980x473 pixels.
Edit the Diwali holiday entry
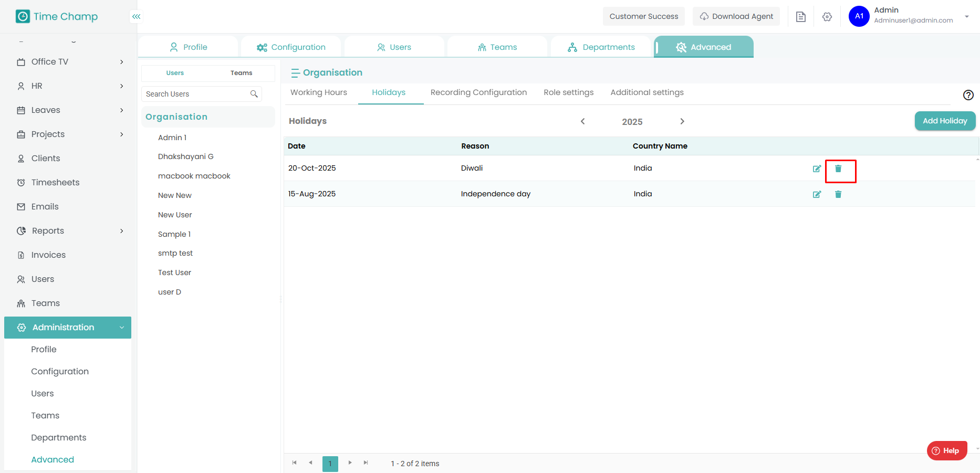coord(817,169)
